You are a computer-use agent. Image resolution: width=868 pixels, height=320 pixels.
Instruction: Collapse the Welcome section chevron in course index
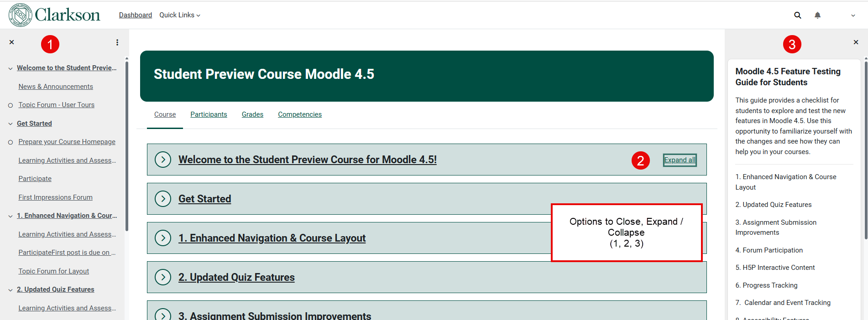click(x=10, y=68)
